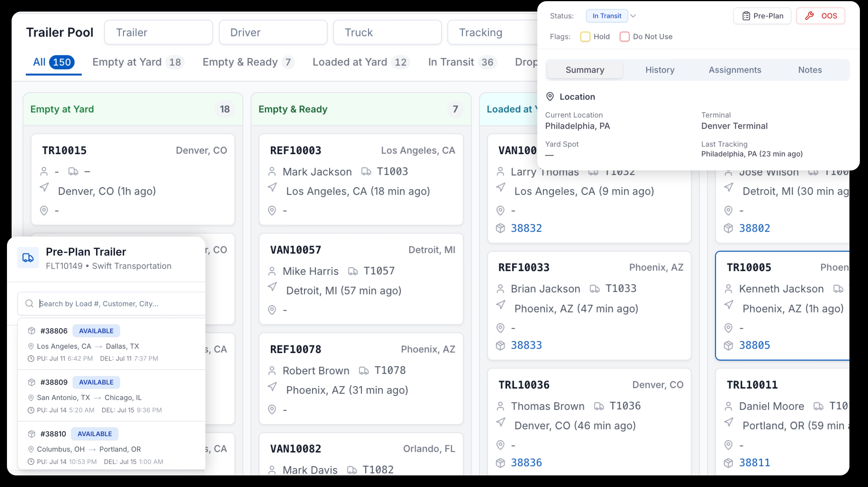Open load link 38805
Screen dimensions: 868x487
(x=755, y=345)
